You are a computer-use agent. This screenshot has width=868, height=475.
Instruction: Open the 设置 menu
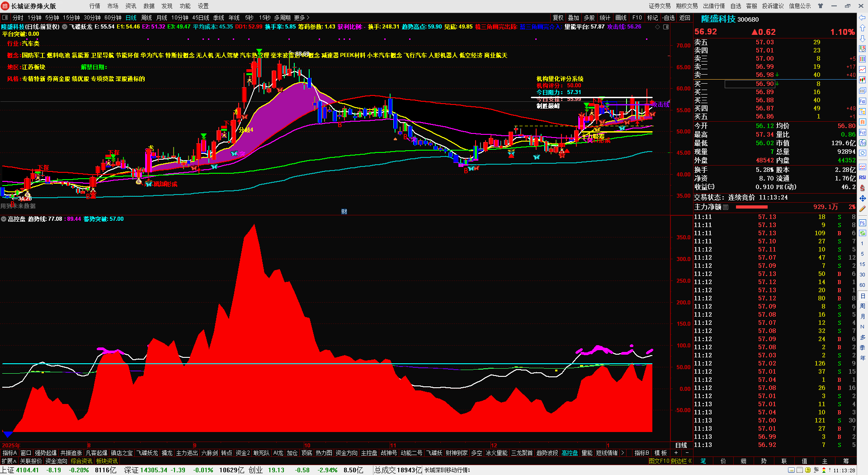pos(203,6)
